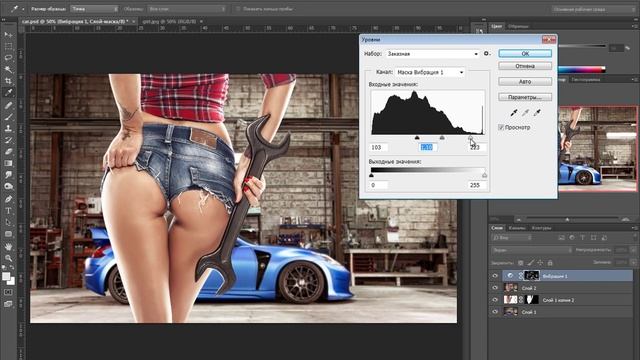Screen dimensions: 640x360
Task: Open the Набор preset dropdown in Levels
Action: click(432, 53)
